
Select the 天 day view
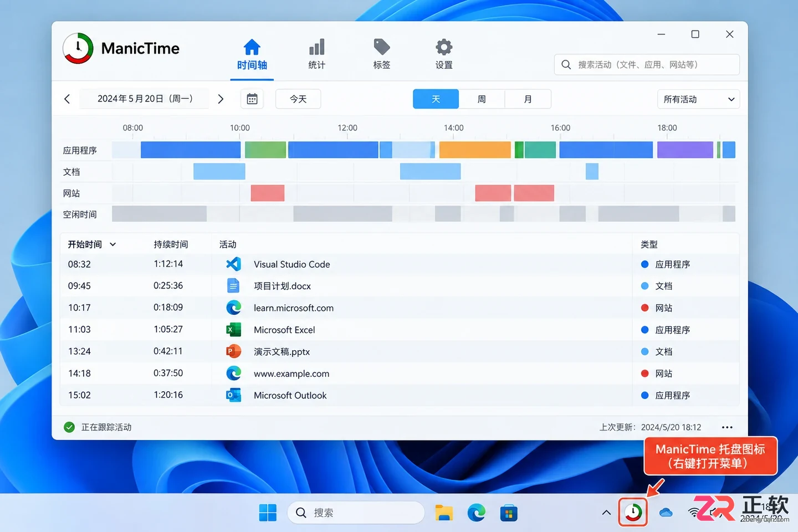point(436,99)
